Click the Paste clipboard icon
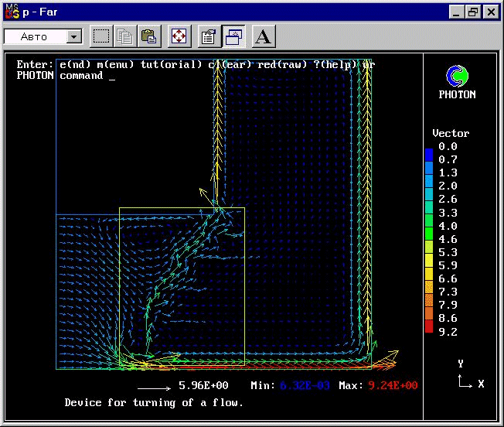This screenshot has width=504, height=427. (x=149, y=36)
